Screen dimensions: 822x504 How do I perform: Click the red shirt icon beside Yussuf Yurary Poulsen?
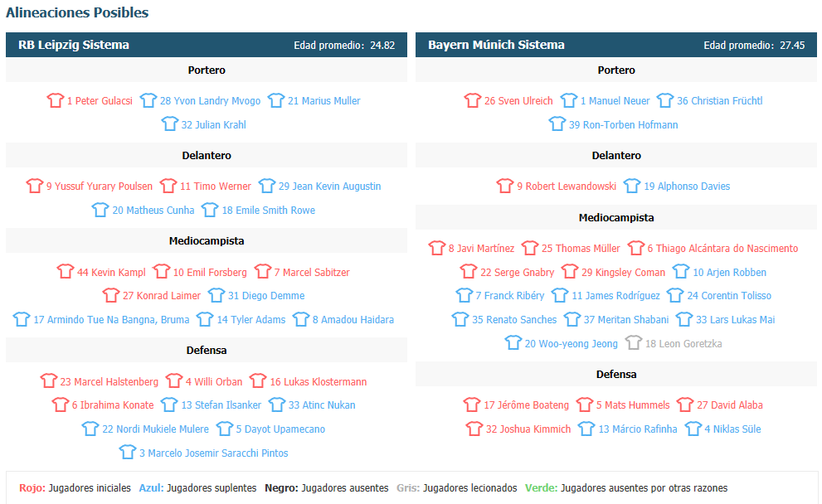pos(35,186)
